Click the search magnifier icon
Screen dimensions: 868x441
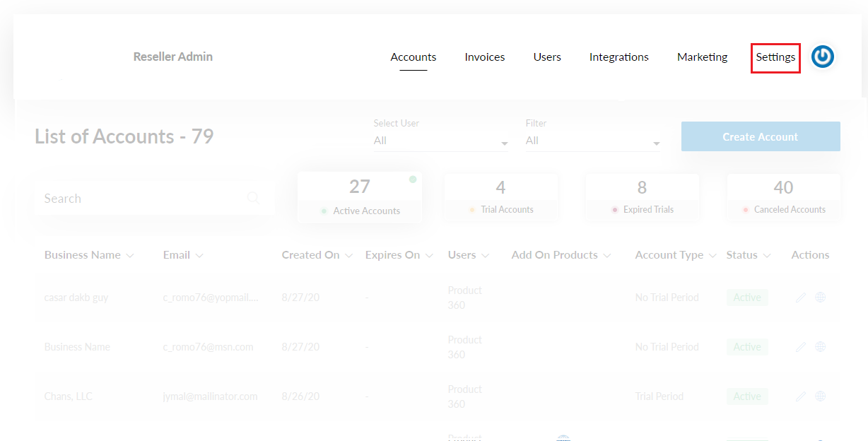pos(254,199)
